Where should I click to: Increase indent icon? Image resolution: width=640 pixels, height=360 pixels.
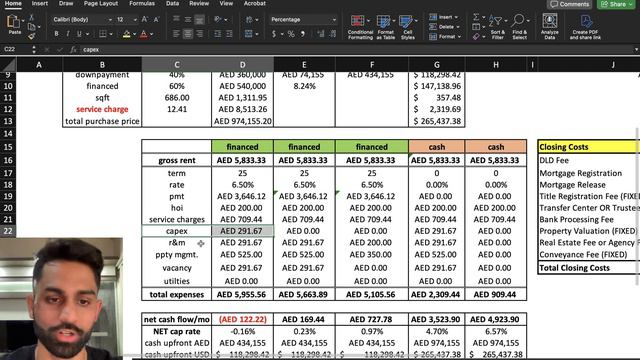point(229,34)
